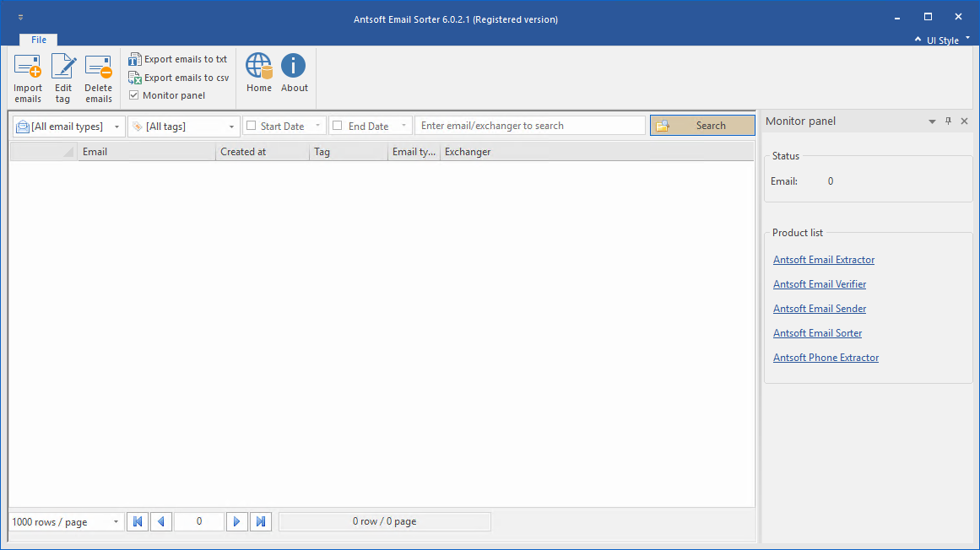This screenshot has width=980, height=550.
Task: Switch to the File tab
Action: click(39, 40)
